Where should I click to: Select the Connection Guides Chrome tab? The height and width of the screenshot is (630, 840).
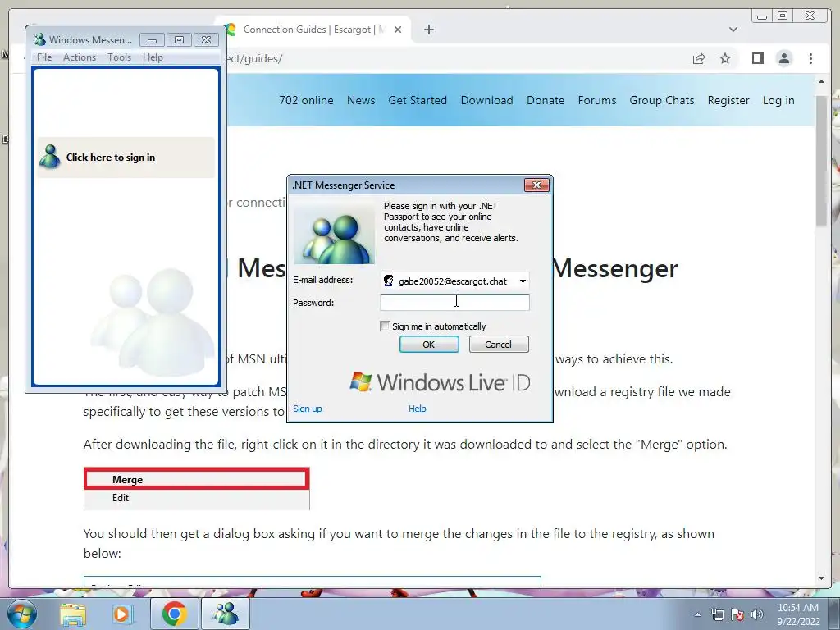point(314,30)
